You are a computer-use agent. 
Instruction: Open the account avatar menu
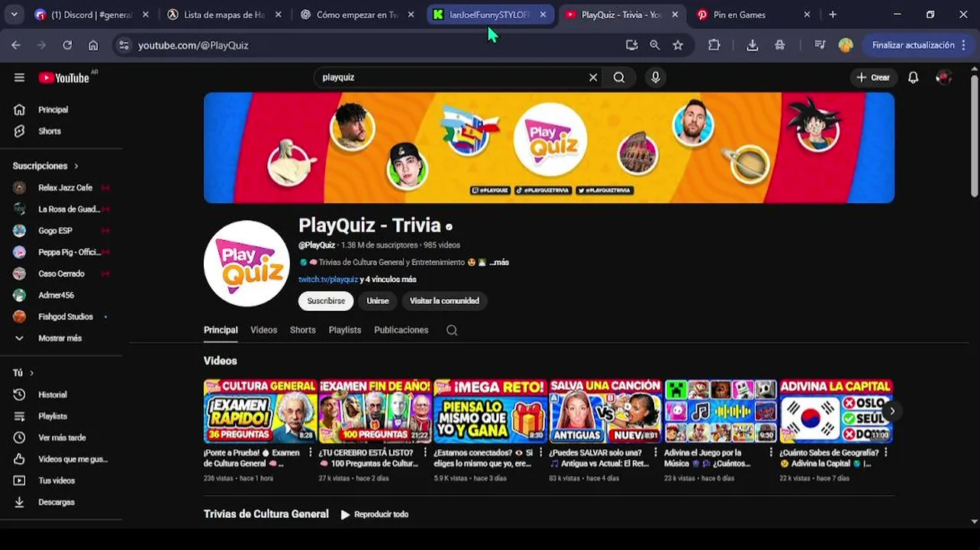tap(944, 77)
